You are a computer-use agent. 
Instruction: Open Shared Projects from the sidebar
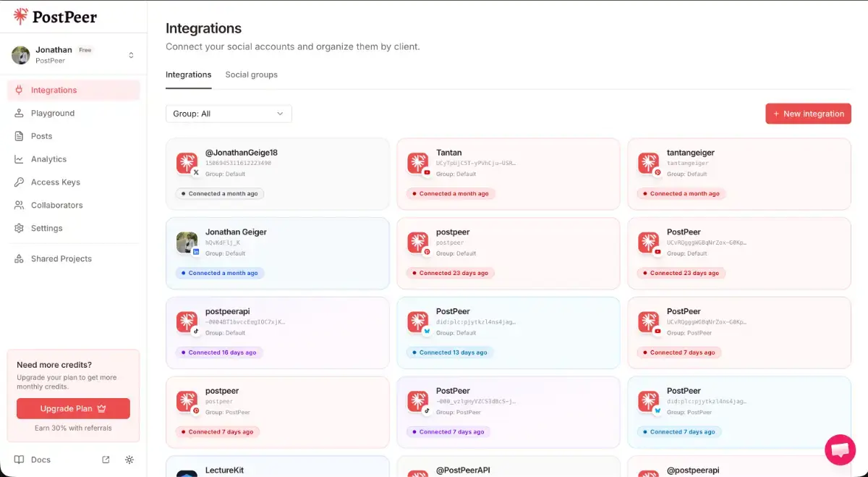[x=73, y=258]
